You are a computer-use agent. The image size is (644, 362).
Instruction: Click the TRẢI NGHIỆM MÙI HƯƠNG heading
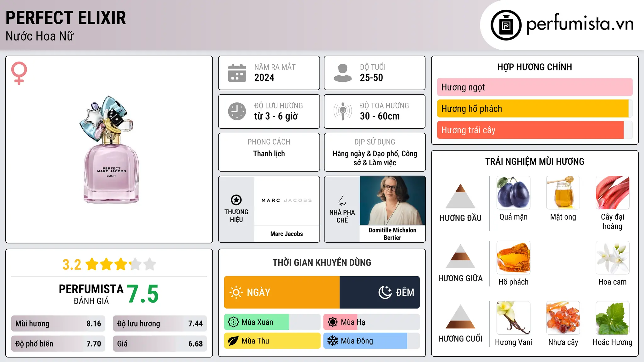tap(535, 162)
